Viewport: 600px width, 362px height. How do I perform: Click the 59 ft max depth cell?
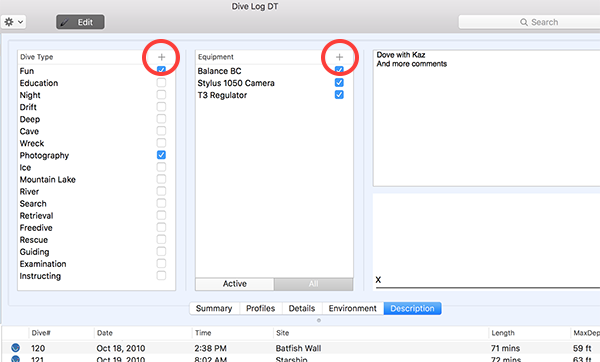582,348
